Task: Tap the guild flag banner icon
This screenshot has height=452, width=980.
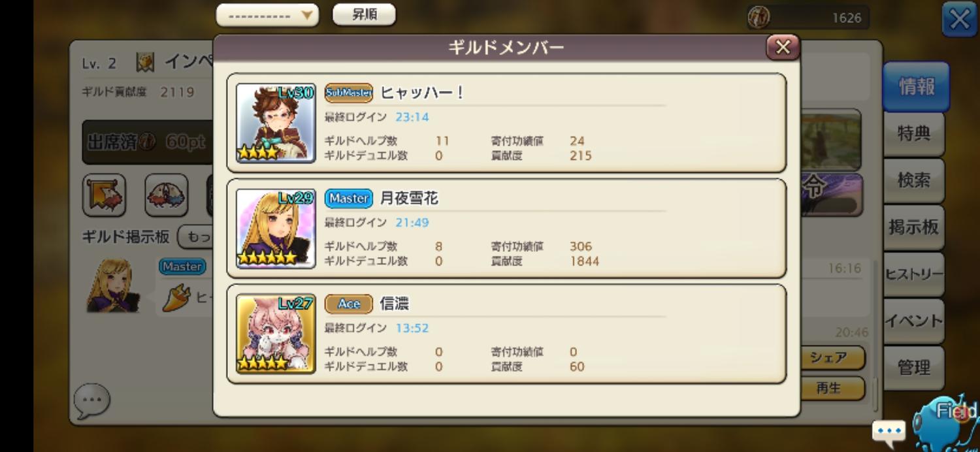Action: point(104,195)
